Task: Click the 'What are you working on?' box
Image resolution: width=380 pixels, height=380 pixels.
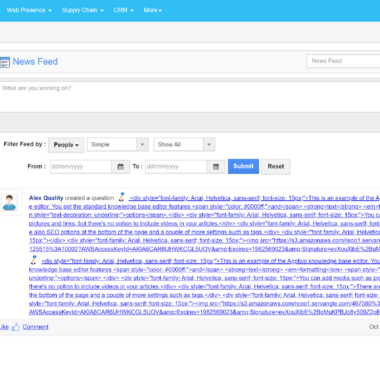Action: [x=190, y=97]
